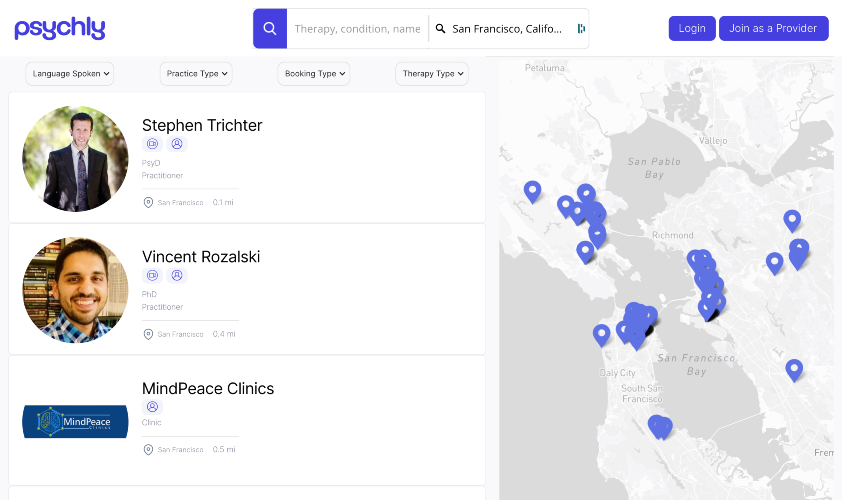Click 'Daly City' label on the map
842x500 pixels.
tap(618, 373)
